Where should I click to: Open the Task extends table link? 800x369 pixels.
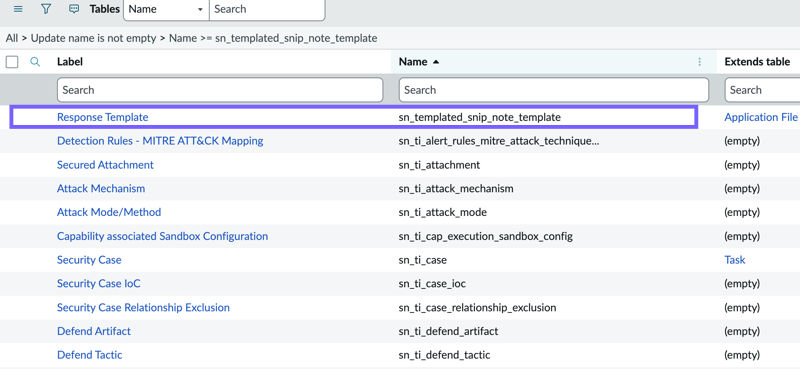click(x=735, y=260)
